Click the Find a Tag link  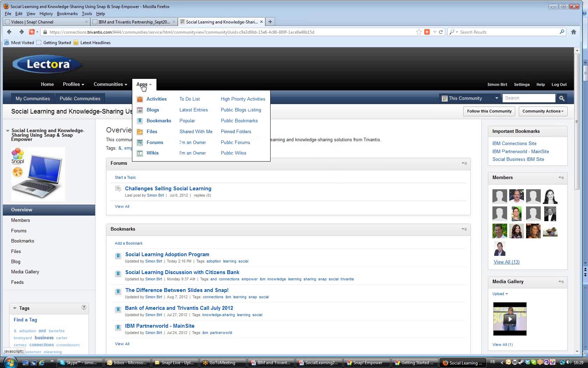tap(25, 320)
